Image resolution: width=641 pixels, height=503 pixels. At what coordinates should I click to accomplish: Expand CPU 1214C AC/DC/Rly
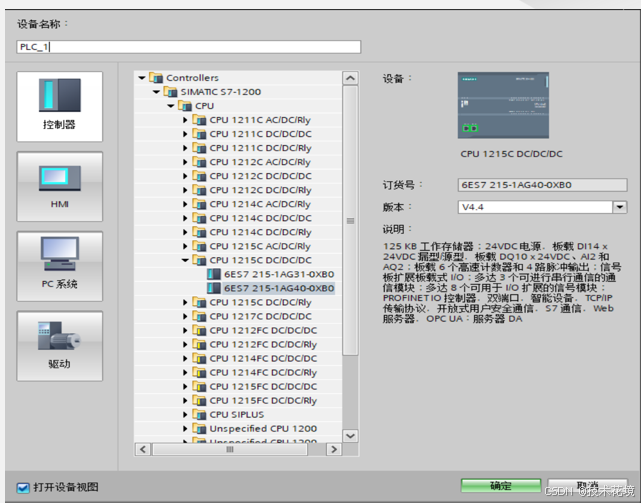point(185,204)
